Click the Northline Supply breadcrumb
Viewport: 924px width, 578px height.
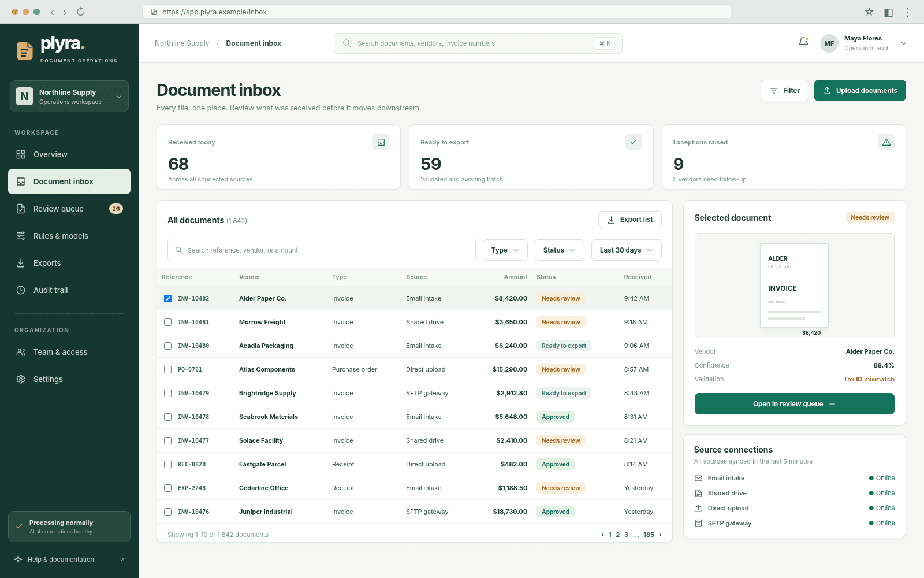182,43
